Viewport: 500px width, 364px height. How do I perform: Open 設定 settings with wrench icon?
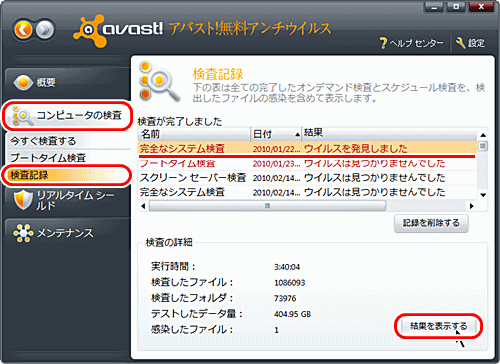[x=470, y=43]
